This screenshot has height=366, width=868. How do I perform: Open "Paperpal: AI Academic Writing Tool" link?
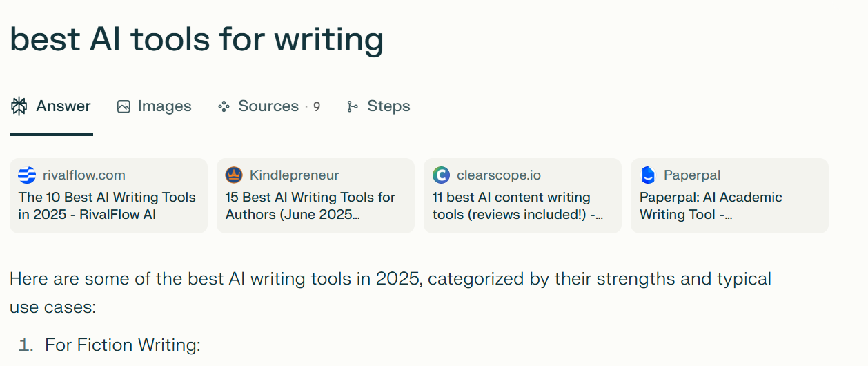pos(711,206)
